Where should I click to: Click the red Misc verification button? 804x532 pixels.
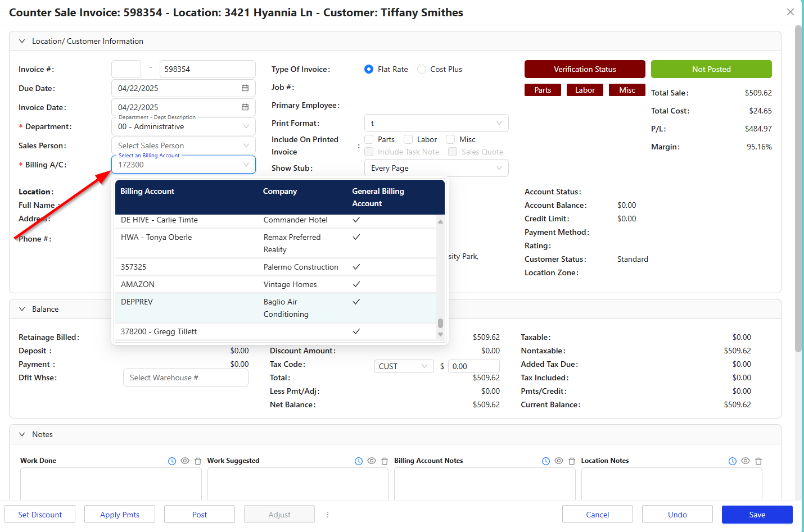pos(627,90)
